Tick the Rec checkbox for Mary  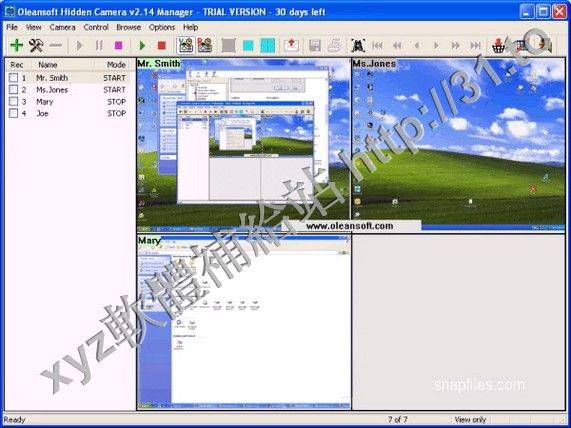point(13,101)
